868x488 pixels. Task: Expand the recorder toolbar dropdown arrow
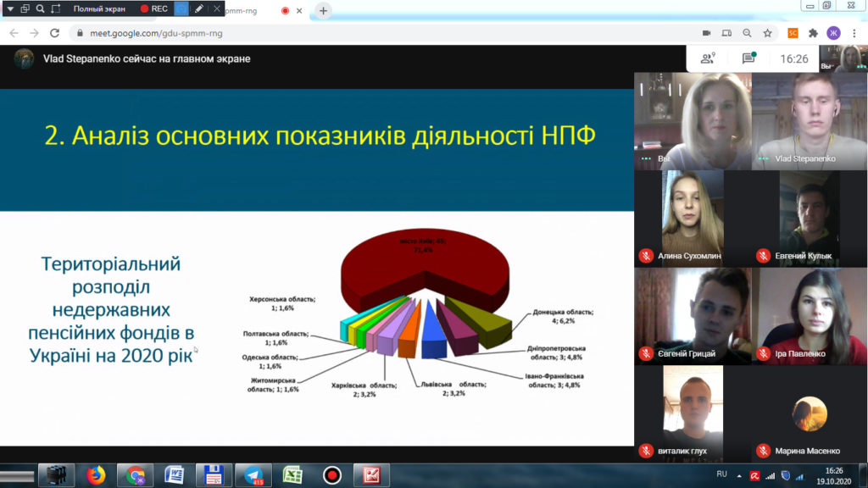[x=9, y=8]
